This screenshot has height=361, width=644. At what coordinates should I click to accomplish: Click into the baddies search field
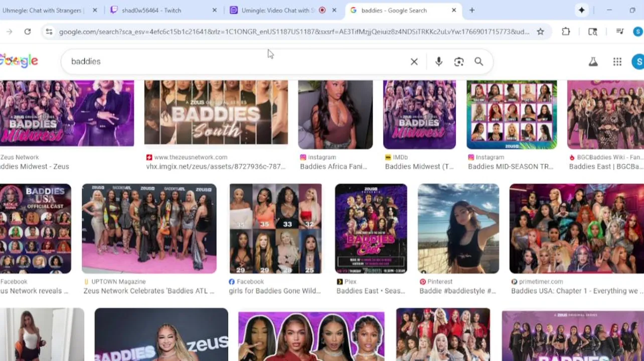236,62
